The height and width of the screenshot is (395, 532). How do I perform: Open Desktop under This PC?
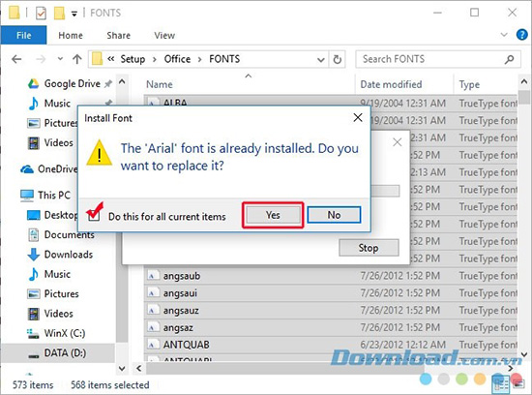tap(60, 215)
